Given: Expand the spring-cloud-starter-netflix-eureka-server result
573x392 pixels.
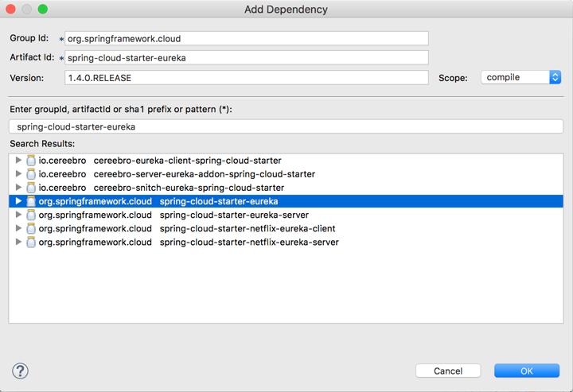Looking at the screenshot, I should 19,242.
